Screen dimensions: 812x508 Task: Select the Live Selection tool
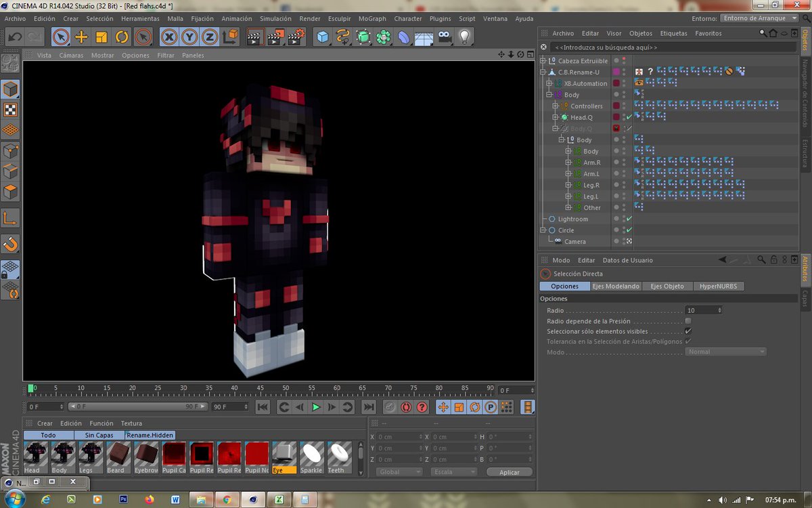tap(61, 37)
